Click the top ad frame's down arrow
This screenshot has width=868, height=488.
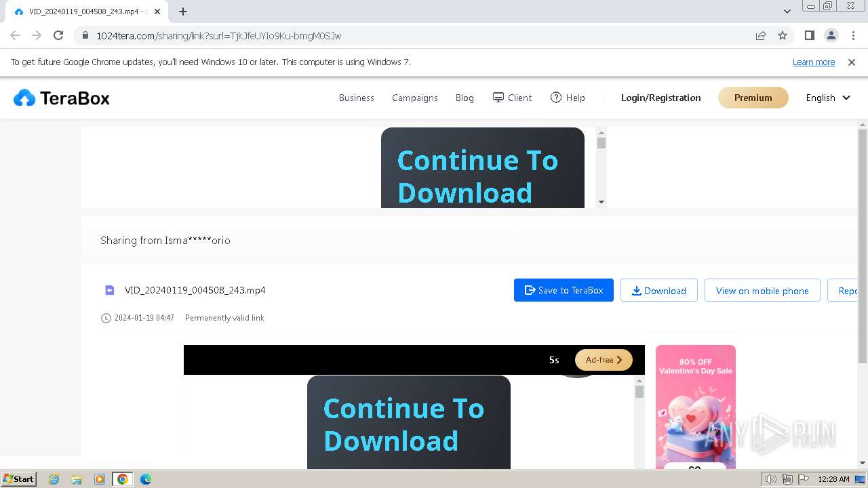[x=601, y=202]
